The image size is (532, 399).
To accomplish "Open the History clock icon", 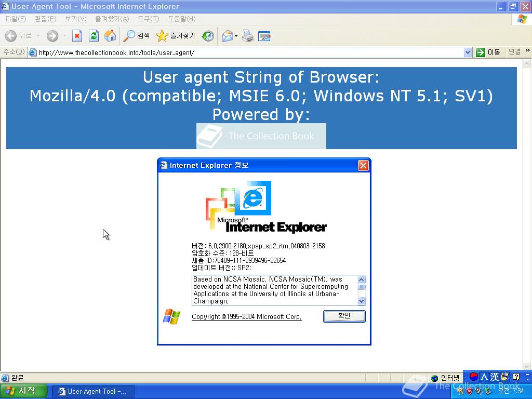I will click(x=208, y=36).
